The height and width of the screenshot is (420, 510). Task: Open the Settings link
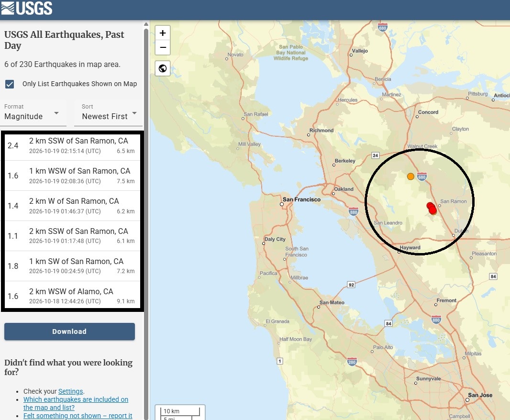coord(71,391)
